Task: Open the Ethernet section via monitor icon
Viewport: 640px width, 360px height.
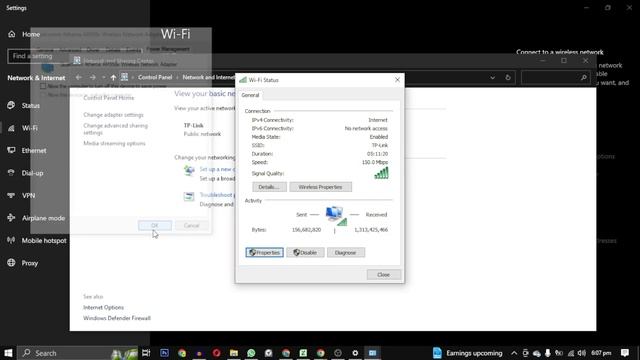Action: click(x=11, y=150)
